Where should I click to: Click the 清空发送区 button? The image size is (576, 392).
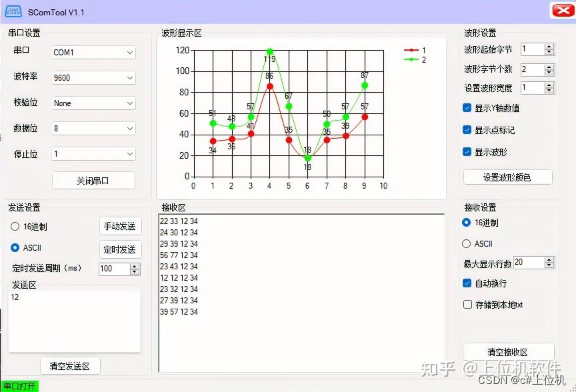(x=70, y=366)
